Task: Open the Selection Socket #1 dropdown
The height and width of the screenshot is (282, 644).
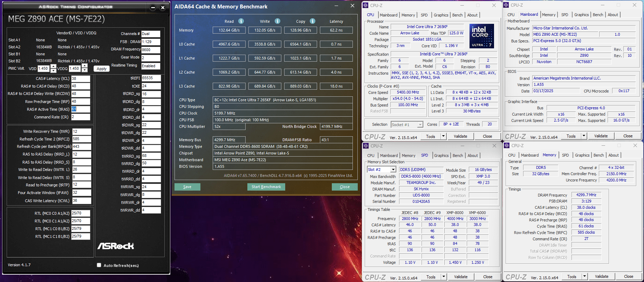Action: click(420, 125)
